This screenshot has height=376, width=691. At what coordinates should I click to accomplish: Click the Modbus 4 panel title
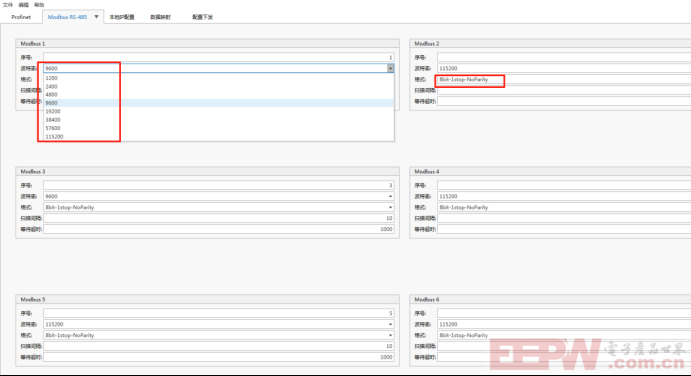427,171
